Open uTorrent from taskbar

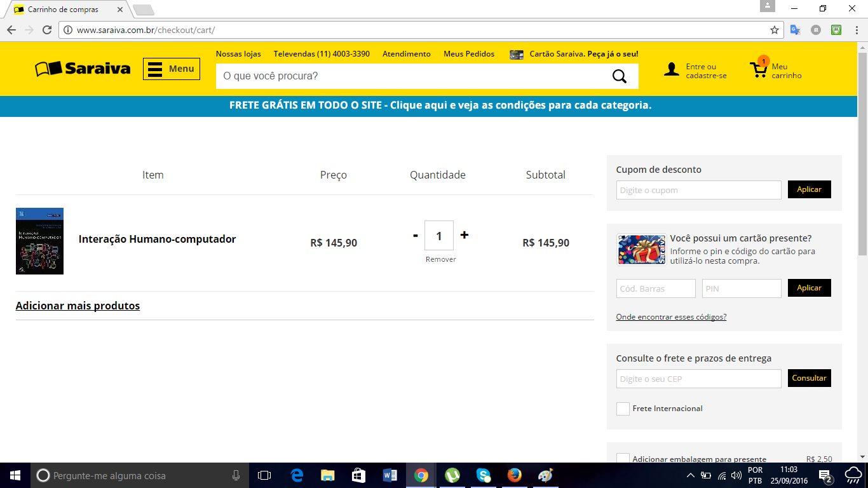452,475
